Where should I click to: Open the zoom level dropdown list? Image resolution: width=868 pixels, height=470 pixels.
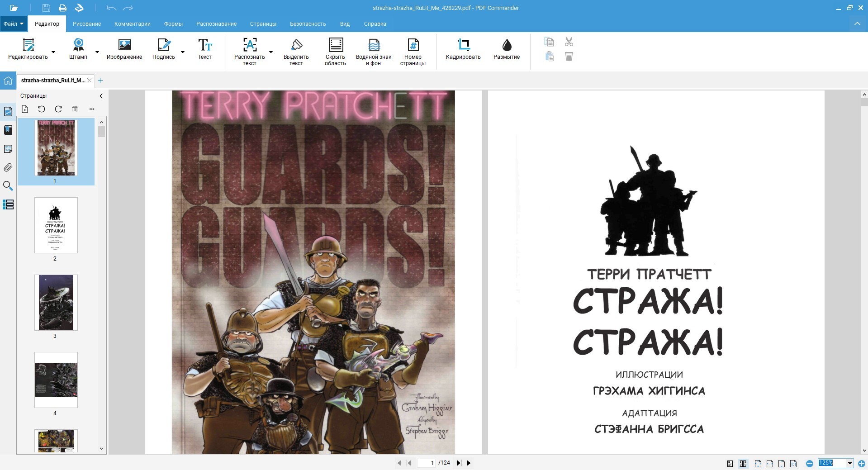coord(849,463)
